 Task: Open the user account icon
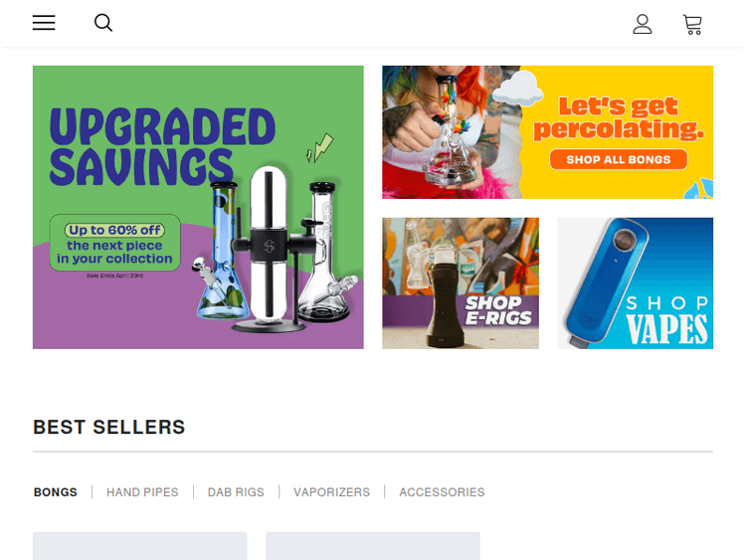pos(643,24)
